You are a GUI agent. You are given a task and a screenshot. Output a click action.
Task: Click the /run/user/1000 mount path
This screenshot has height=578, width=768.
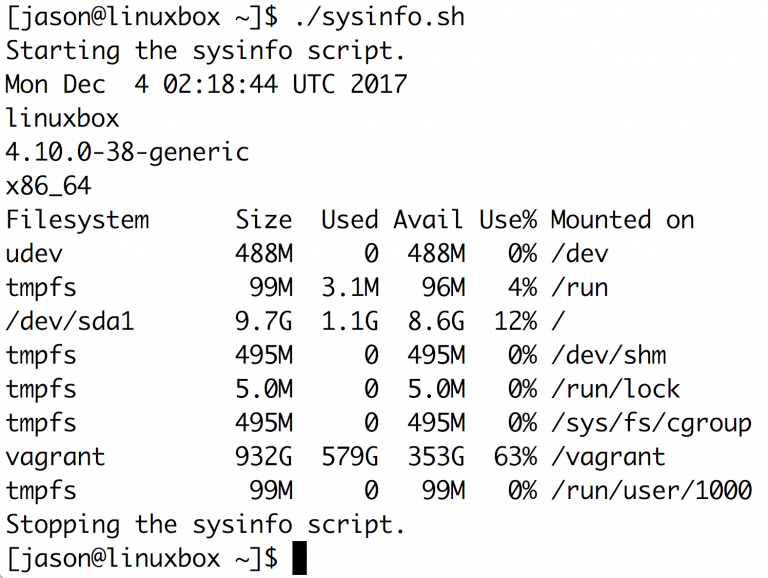pos(651,491)
